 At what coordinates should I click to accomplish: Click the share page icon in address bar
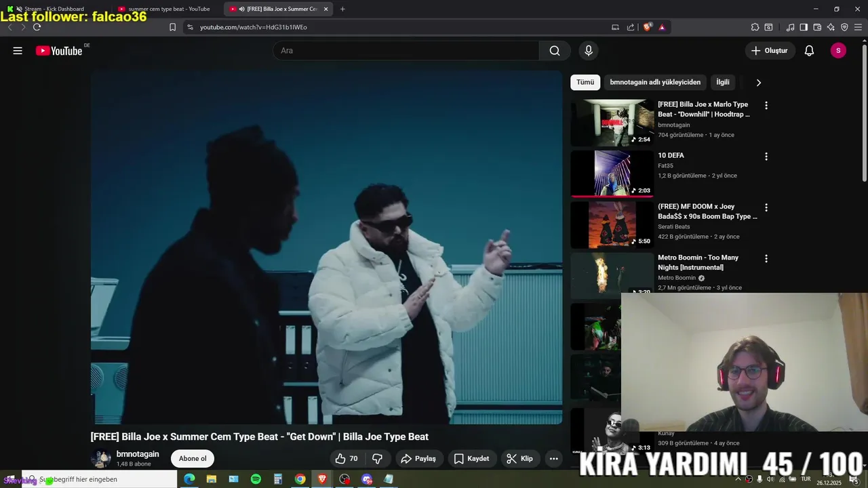(x=631, y=27)
